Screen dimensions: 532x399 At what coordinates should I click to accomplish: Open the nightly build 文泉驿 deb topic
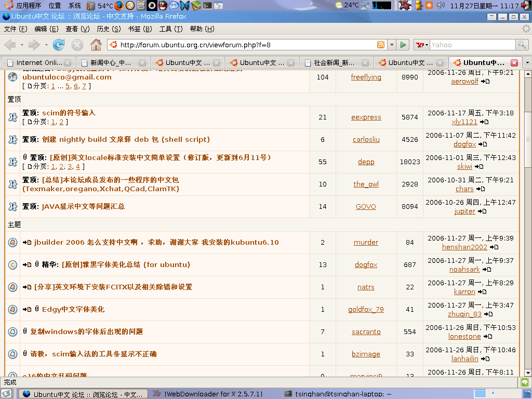coord(126,139)
